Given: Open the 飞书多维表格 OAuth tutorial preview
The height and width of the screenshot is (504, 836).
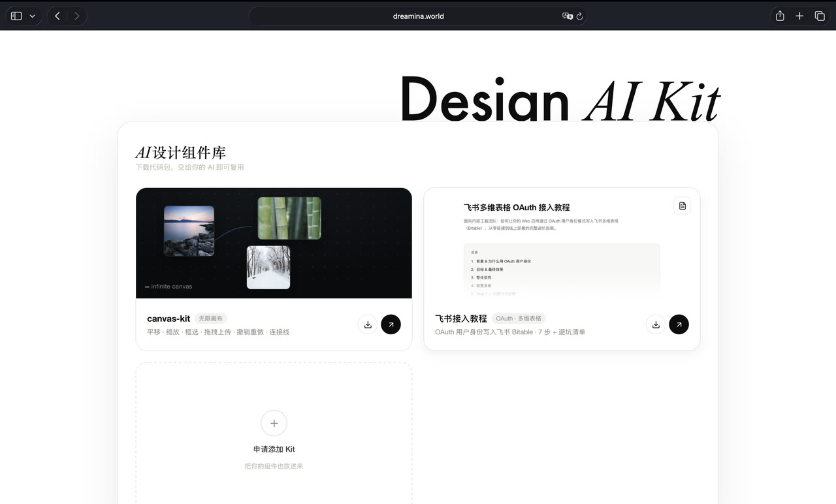Looking at the screenshot, I should (562, 243).
